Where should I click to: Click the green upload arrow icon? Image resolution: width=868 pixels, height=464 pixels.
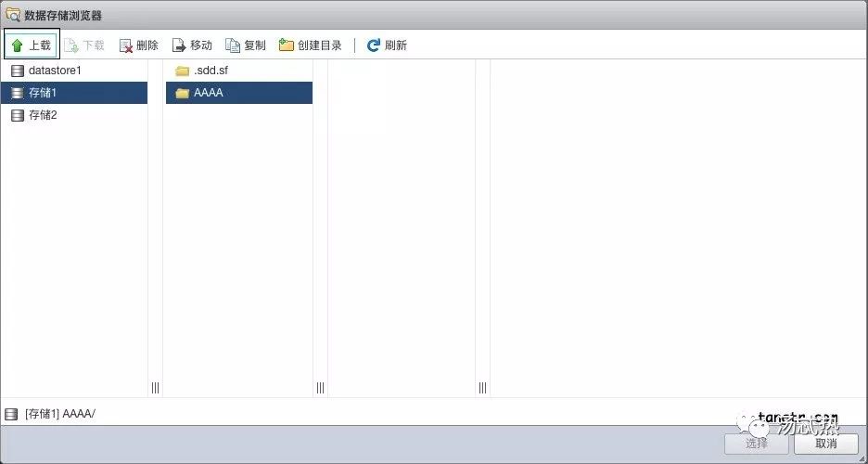point(18,45)
